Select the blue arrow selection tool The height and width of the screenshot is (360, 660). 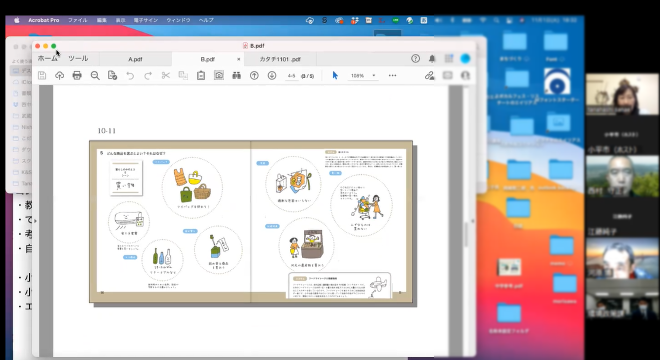tap(335, 75)
